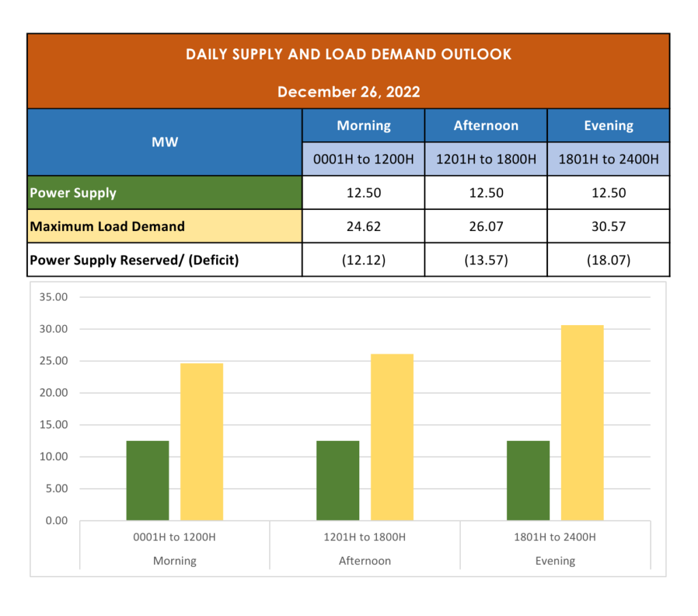Select the 24.62 morning load demand cell
The width and height of the screenshot is (698, 616).
click(x=363, y=226)
